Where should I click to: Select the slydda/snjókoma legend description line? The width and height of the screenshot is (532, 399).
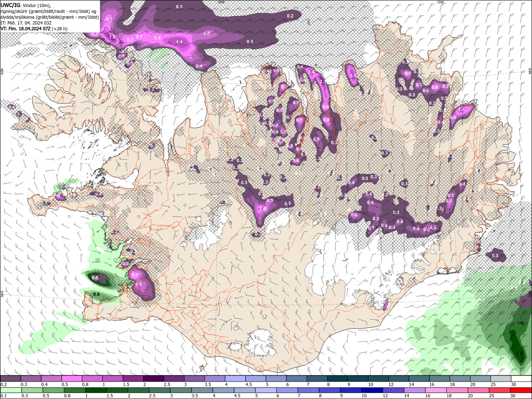49,17
